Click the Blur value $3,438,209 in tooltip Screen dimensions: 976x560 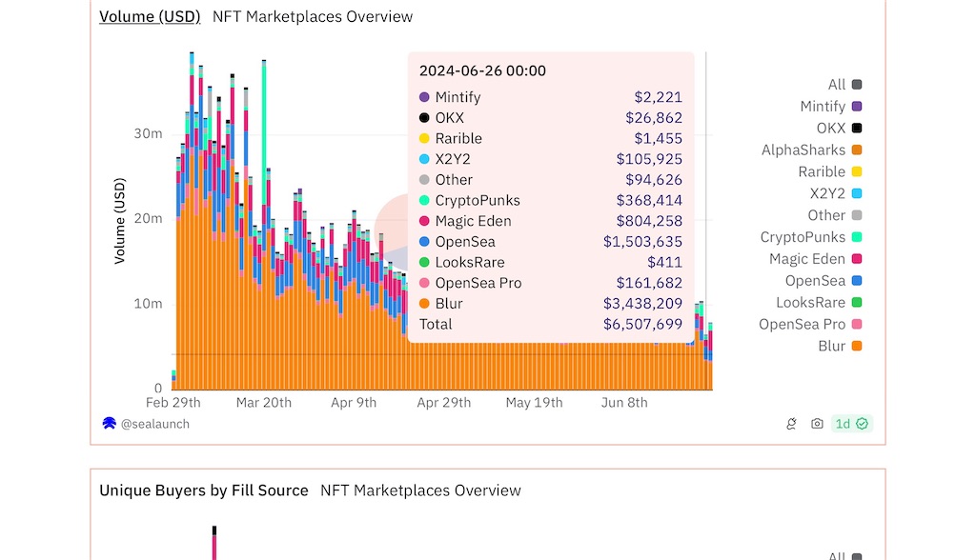click(x=642, y=304)
